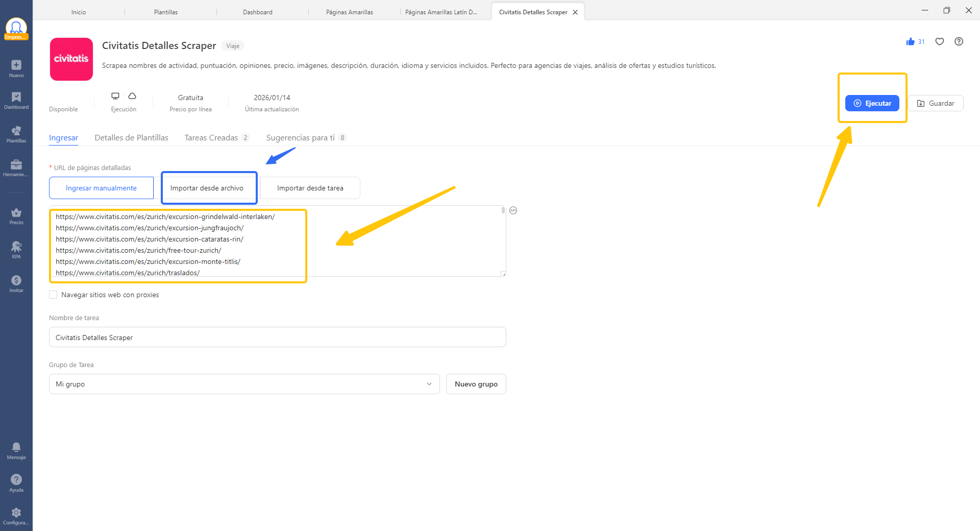Open the Plantillas sidebar icon
The image size is (980, 531).
[x=16, y=134]
